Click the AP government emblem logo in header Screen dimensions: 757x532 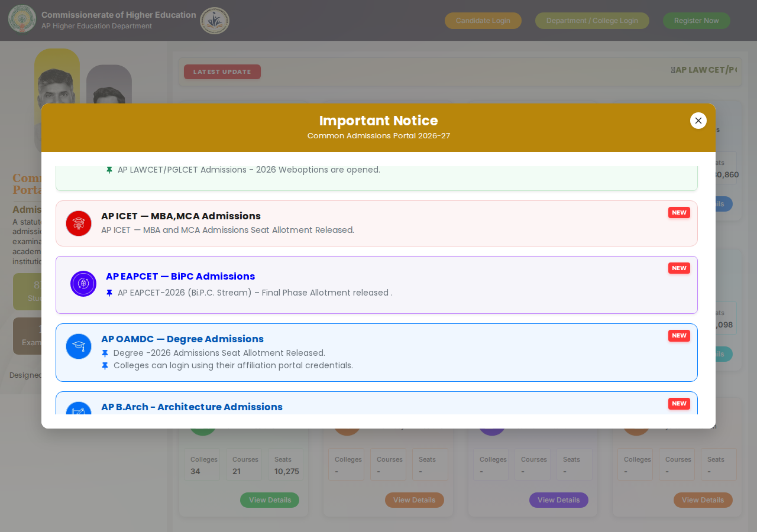pos(22,19)
